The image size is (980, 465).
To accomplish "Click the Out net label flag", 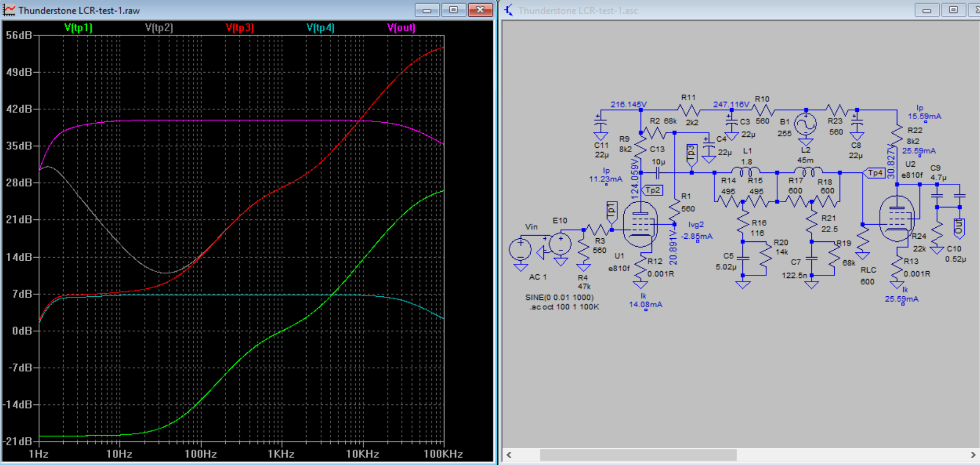I will click(x=959, y=227).
